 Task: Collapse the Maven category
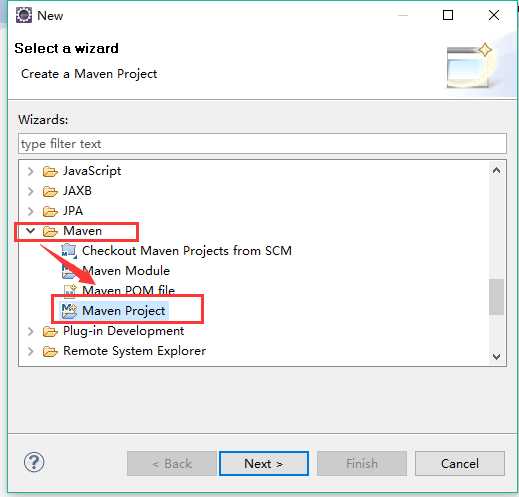tap(30, 231)
